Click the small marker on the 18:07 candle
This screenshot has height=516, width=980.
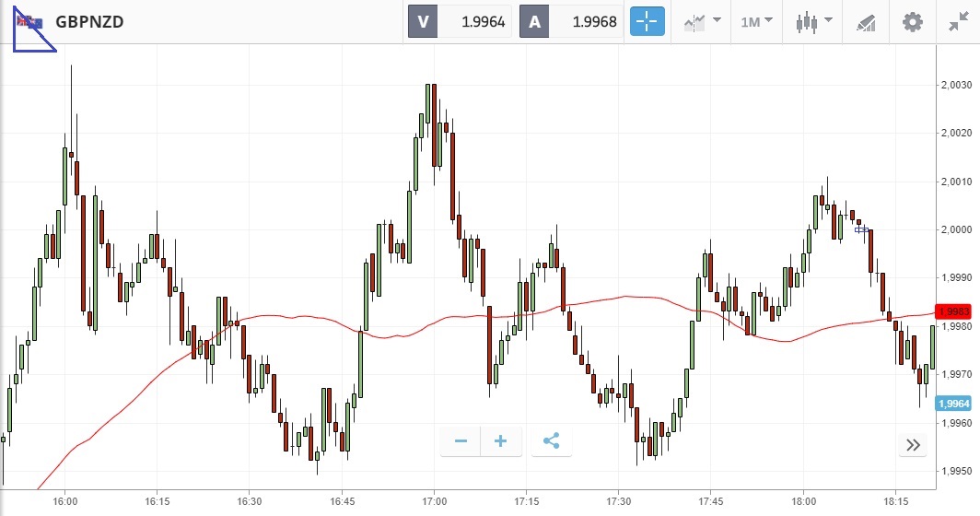point(861,229)
